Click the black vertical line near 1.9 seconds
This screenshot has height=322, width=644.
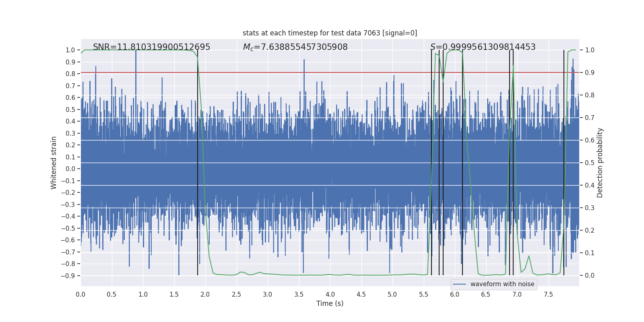[198, 163]
